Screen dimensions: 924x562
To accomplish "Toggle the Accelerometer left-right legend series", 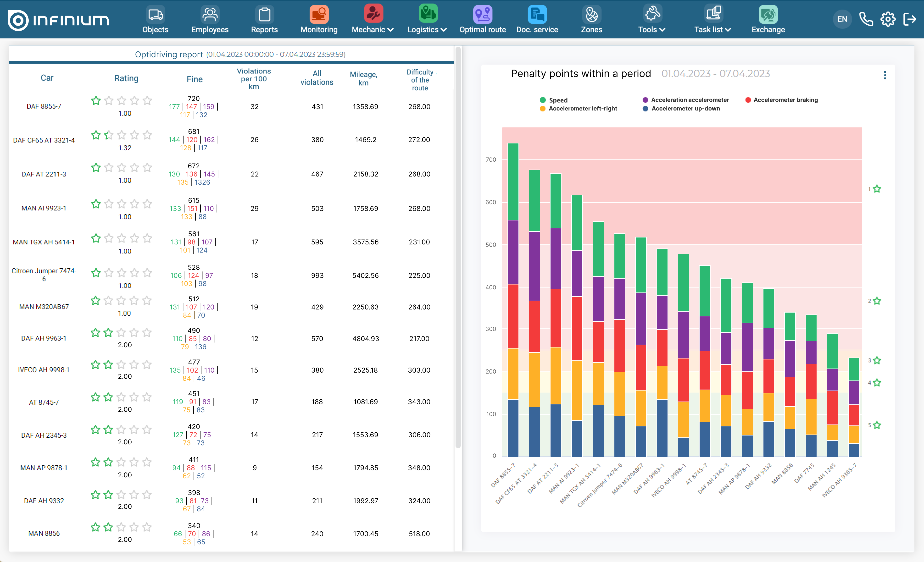I will [x=578, y=108].
